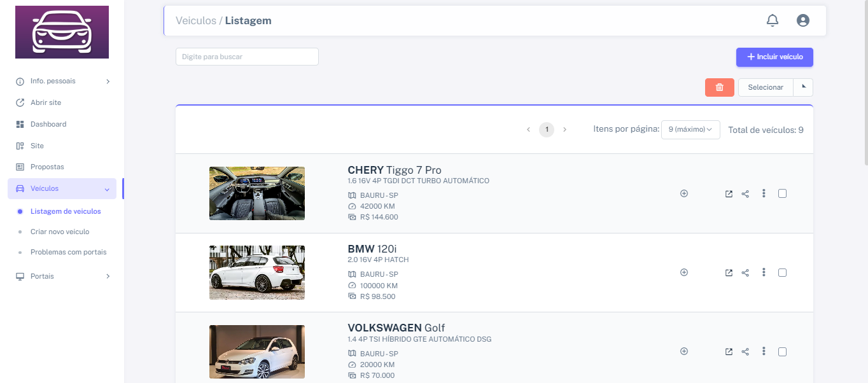Check the checkbox for Chery Tiggo 7 Pro
The width and height of the screenshot is (868, 383).
click(782, 193)
